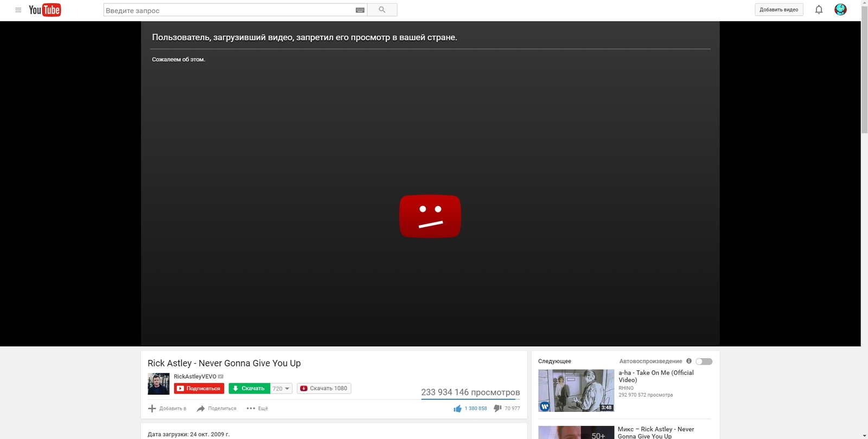Click the 292 970 572 просмотра text

(646, 395)
